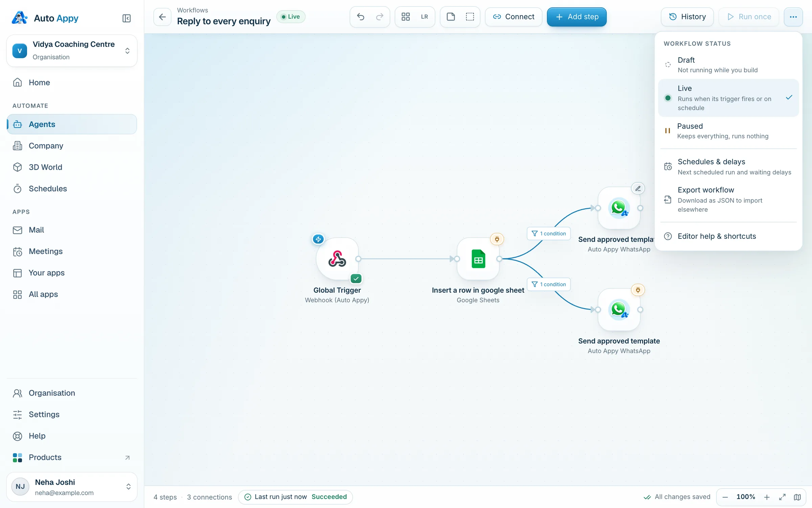Undo the last change
The image size is (812, 508).
(361, 17)
